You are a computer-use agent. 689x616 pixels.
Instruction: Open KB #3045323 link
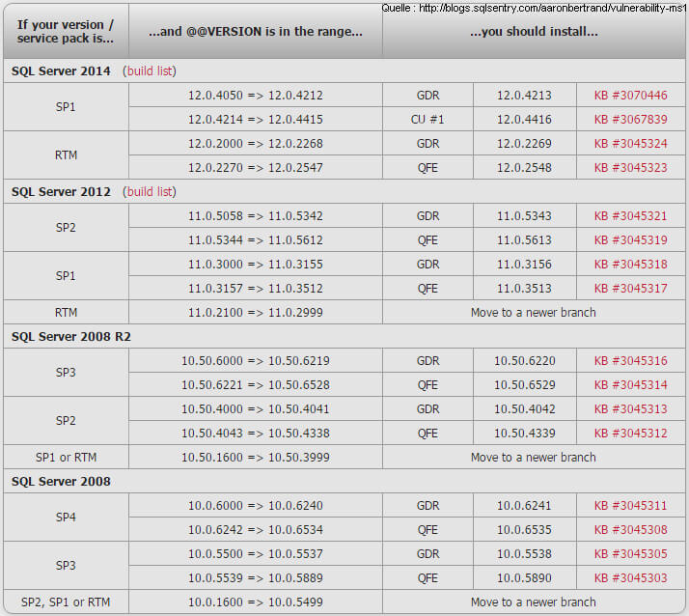[x=630, y=168]
